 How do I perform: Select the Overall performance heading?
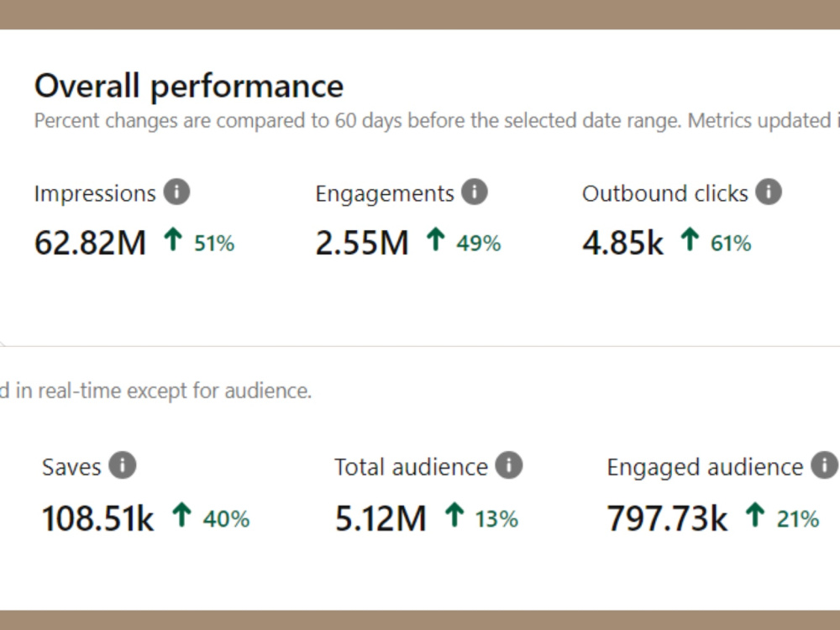click(x=189, y=87)
